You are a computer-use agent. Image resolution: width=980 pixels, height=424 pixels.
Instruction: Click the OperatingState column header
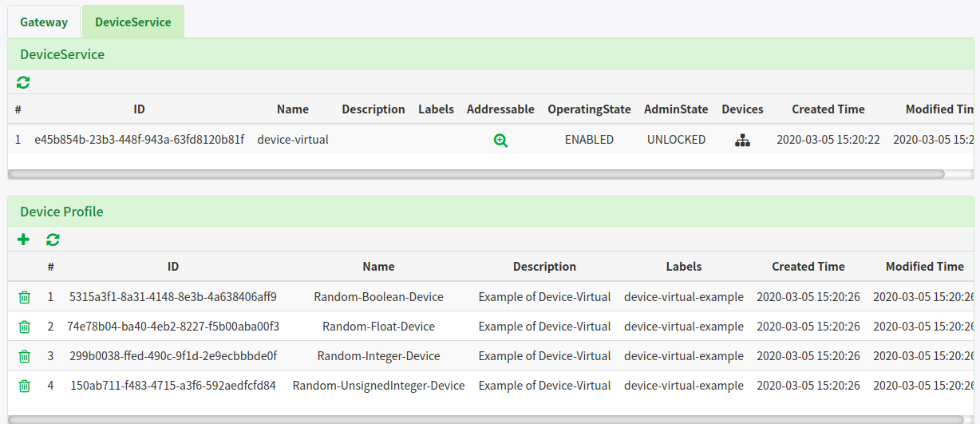coord(589,109)
